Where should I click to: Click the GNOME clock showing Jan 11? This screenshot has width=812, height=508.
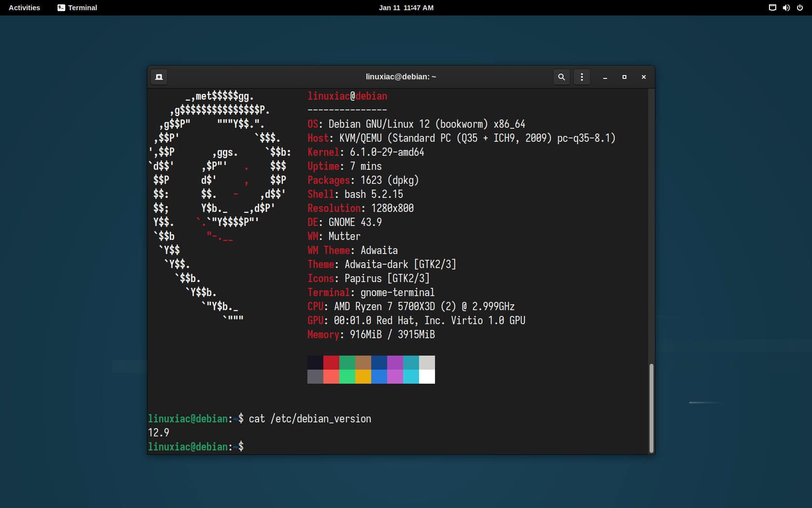(406, 7)
